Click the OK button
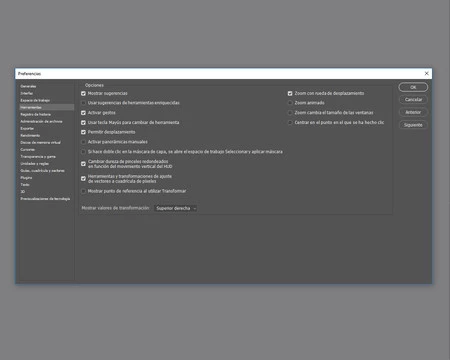450x360 pixels. click(x=413, y=87)
